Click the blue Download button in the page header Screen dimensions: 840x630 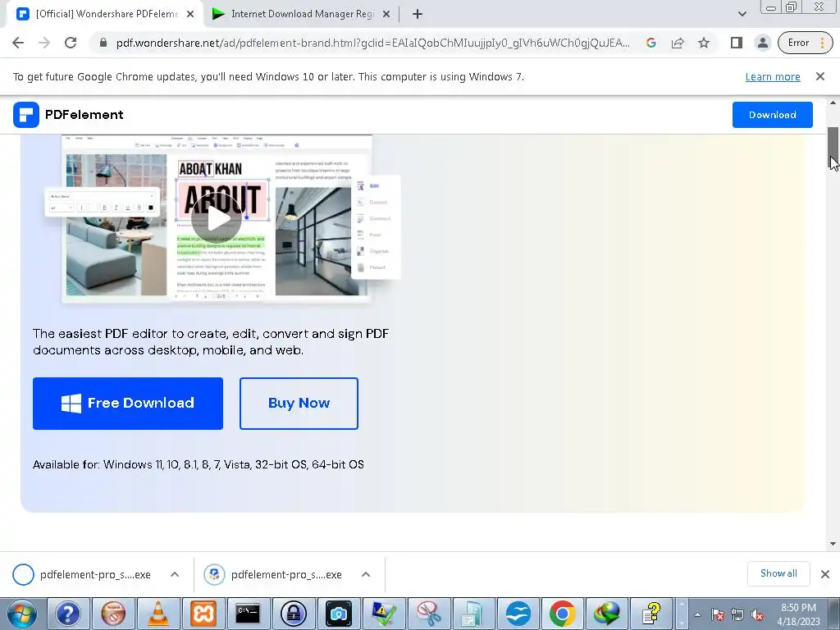point(772,115)
